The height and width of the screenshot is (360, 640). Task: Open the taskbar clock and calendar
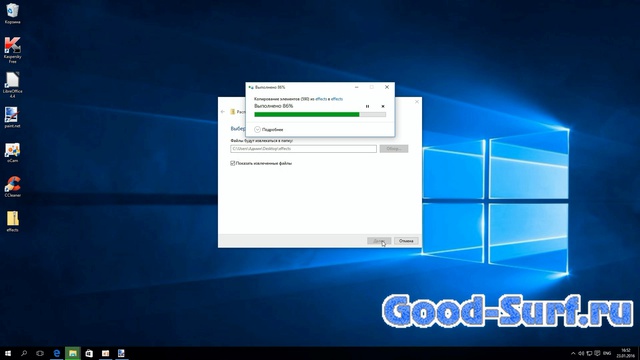[625, 353]
